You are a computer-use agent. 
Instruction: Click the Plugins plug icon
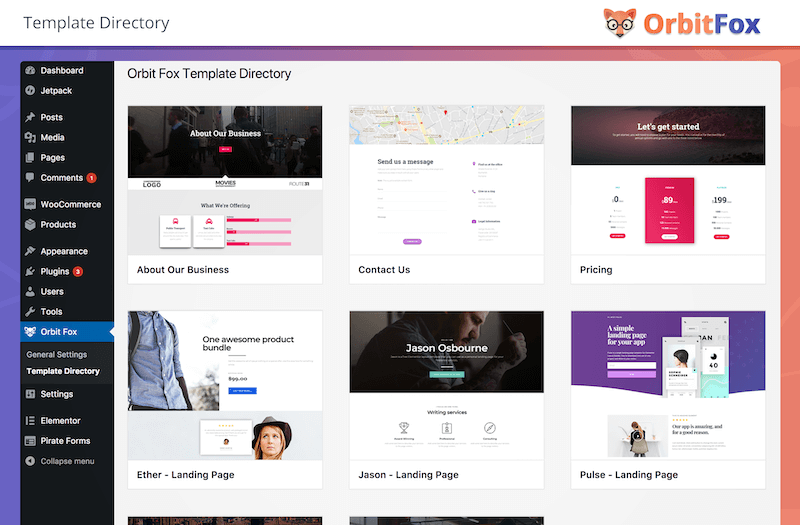[30, 271]
